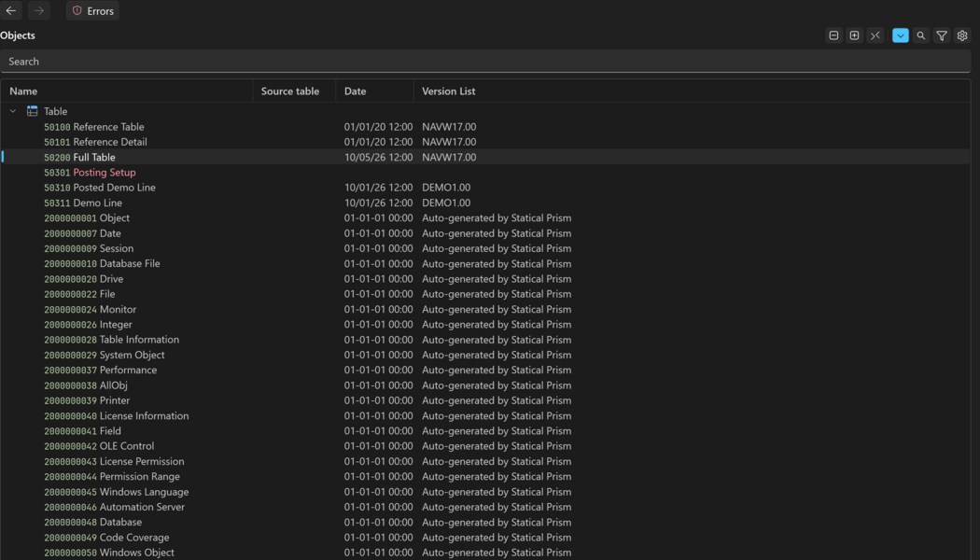Screen dimensions: 980x560
Task: Select 2000000009 Session
Action: coord(88,248)
